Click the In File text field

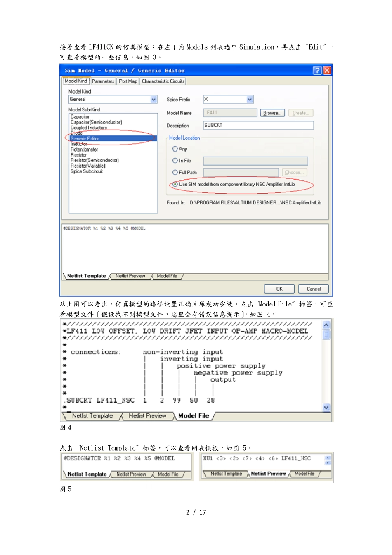click(255, 161)
